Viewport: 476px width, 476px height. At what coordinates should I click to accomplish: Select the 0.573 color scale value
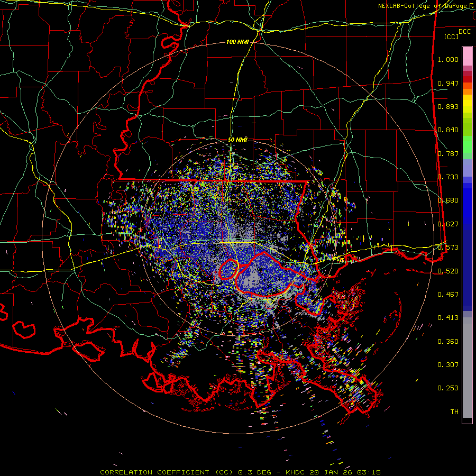448,248
